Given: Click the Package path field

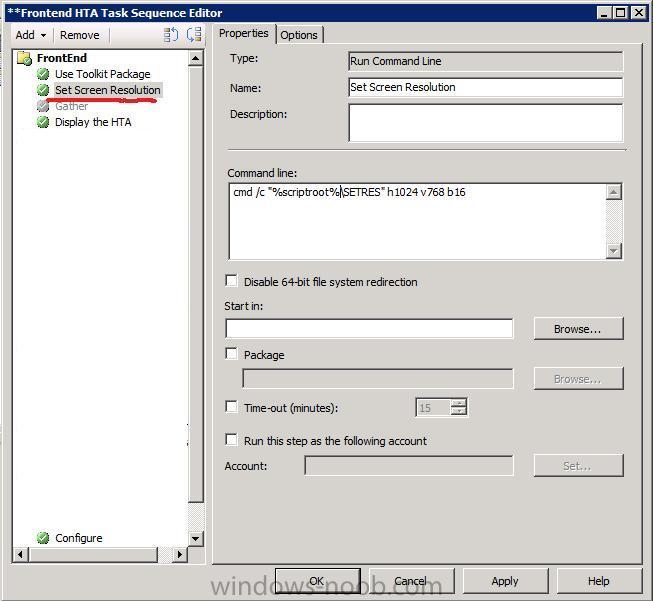Looking at the screenshot, I should pyautogui.click(x=378, y=379).
